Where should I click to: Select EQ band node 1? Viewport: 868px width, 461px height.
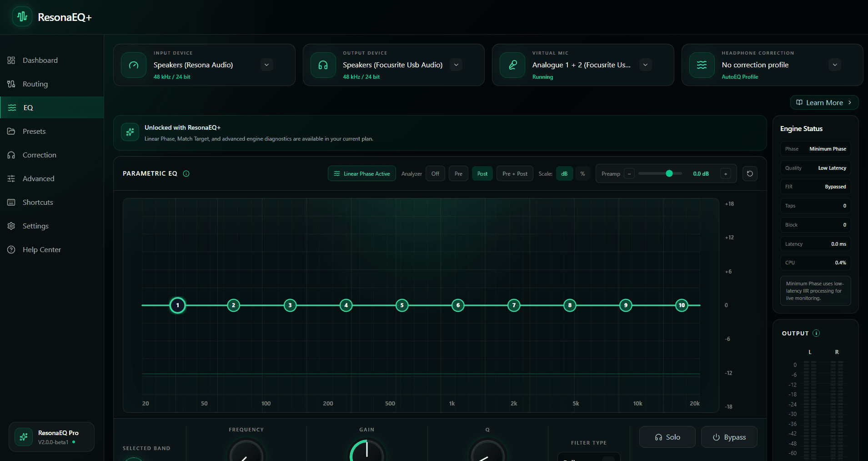[x=178, y=305]
